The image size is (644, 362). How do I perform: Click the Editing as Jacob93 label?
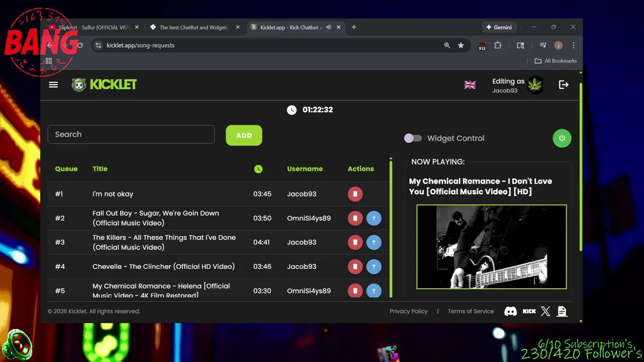[508, 85]
